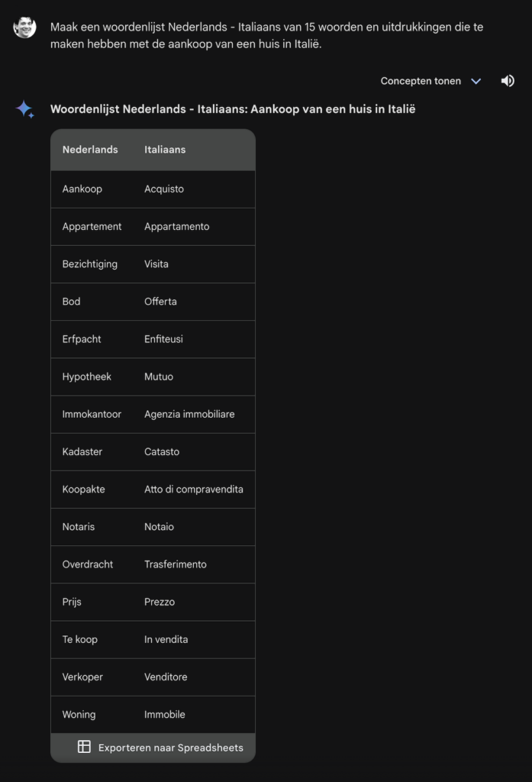Click the blue Gemini sparkle icon
This screenshot has height=782, width=532.
(x=24, y=109)
